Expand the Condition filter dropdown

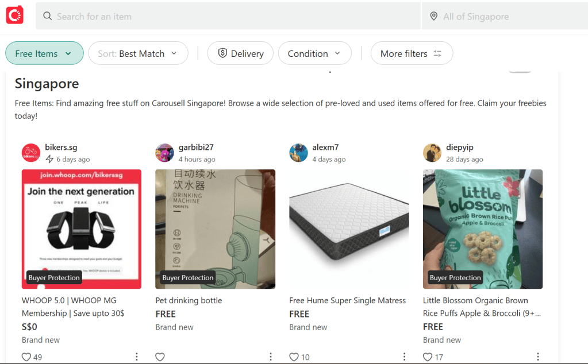coord(314,53)
